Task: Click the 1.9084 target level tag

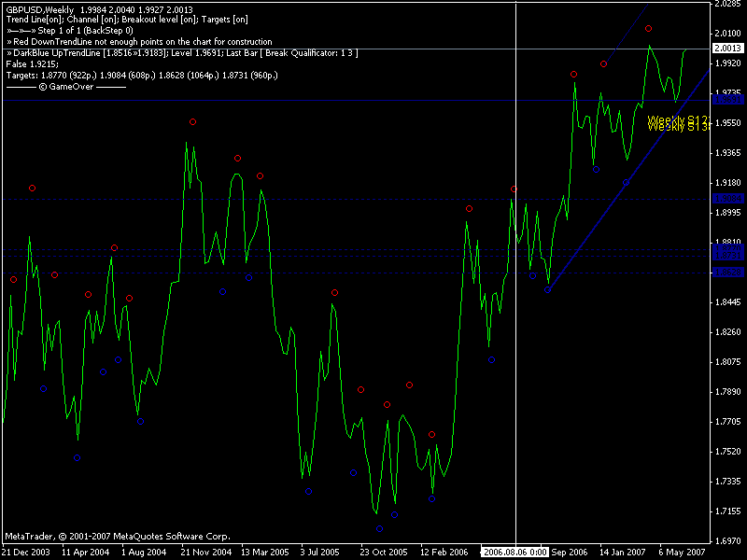Action: pyautogui.click(x=727, y=199)
